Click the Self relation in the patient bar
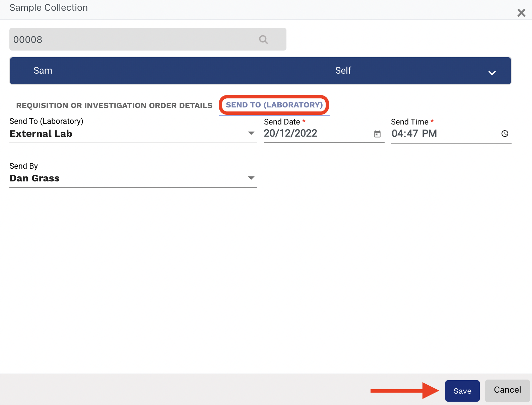Image resolution: width=532 pixels, height=405 pixels. tap(343, 71)
